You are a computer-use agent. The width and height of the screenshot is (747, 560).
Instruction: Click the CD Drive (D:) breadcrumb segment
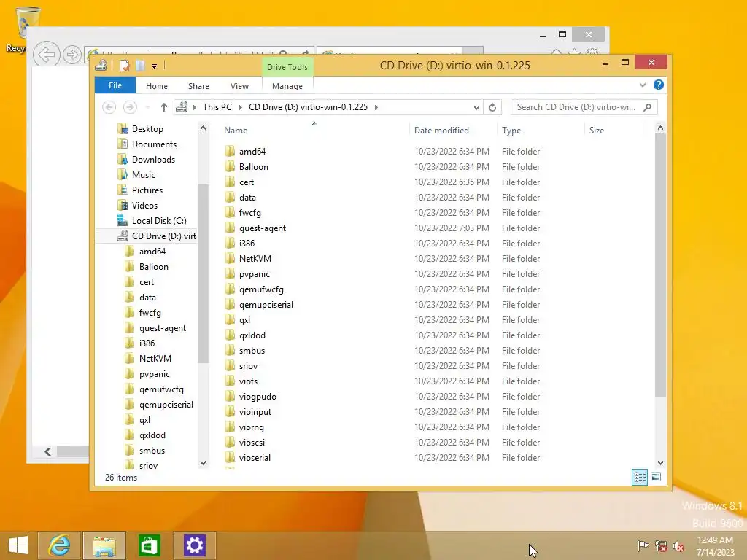pyautogui.click(x=309, y=107)
